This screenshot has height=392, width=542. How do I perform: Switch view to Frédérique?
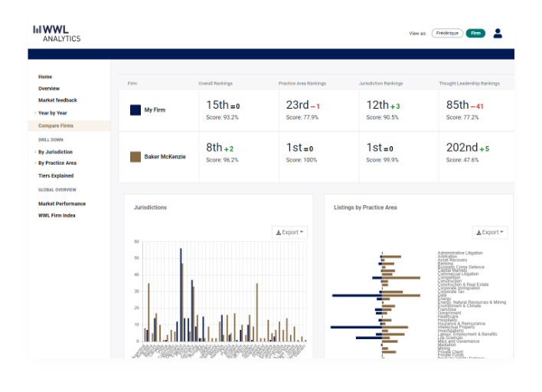click(446, 34)
